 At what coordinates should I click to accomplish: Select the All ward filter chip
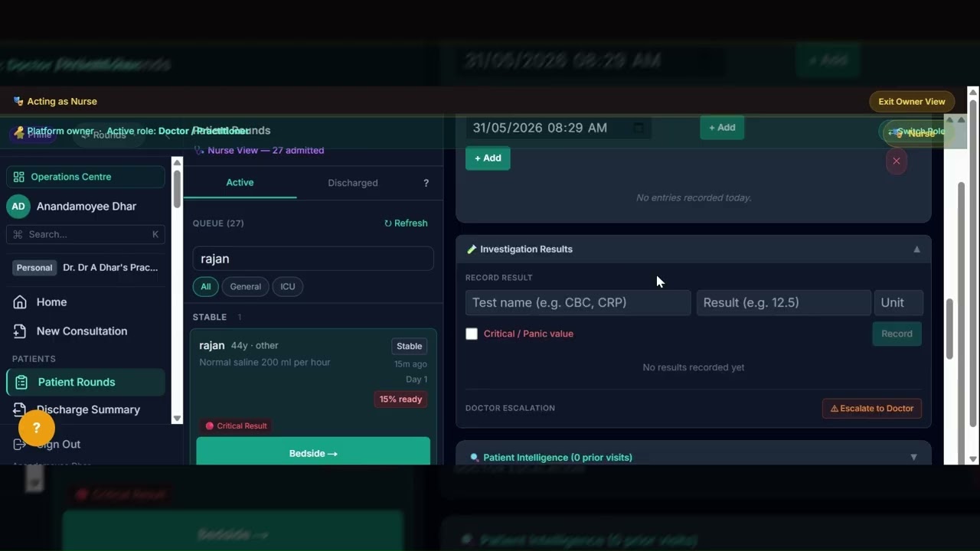(206, 287)
